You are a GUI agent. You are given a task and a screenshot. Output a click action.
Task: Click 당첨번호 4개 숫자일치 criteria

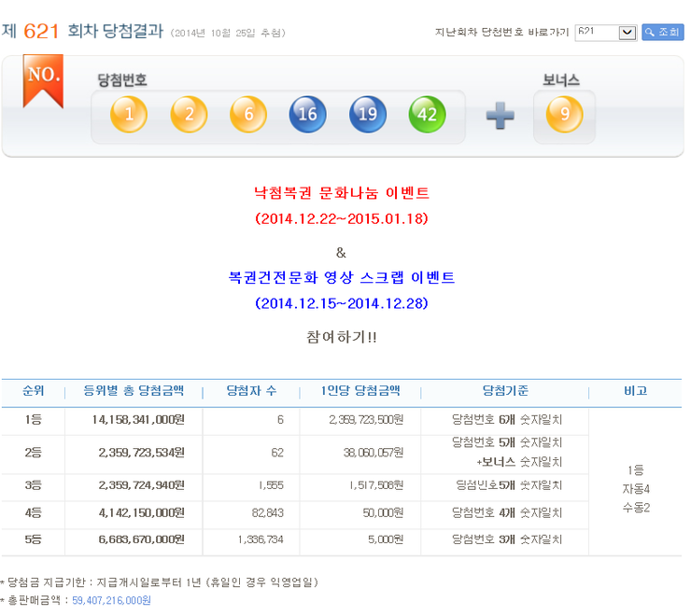tap(507, 513)
